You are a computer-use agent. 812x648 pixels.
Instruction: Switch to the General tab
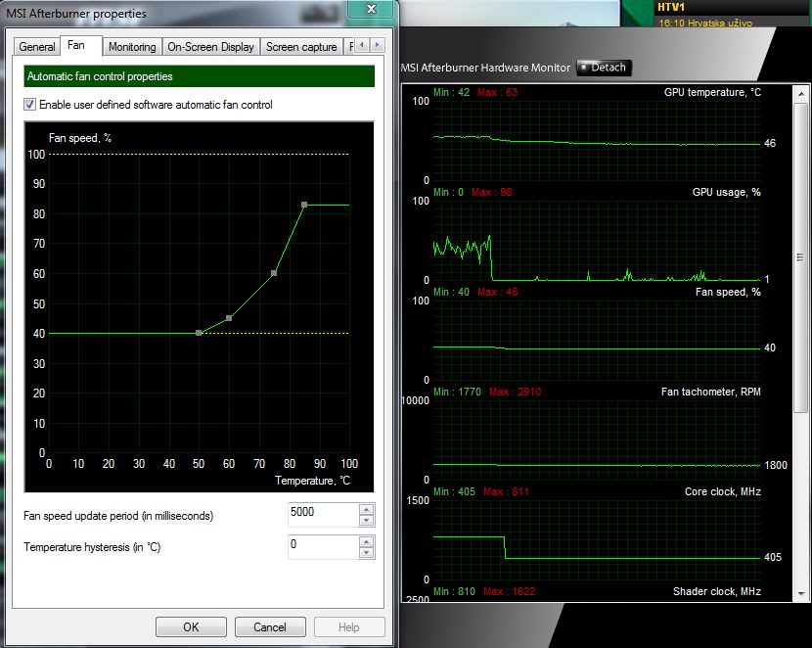pyautogui.click(x=37, y=47)
